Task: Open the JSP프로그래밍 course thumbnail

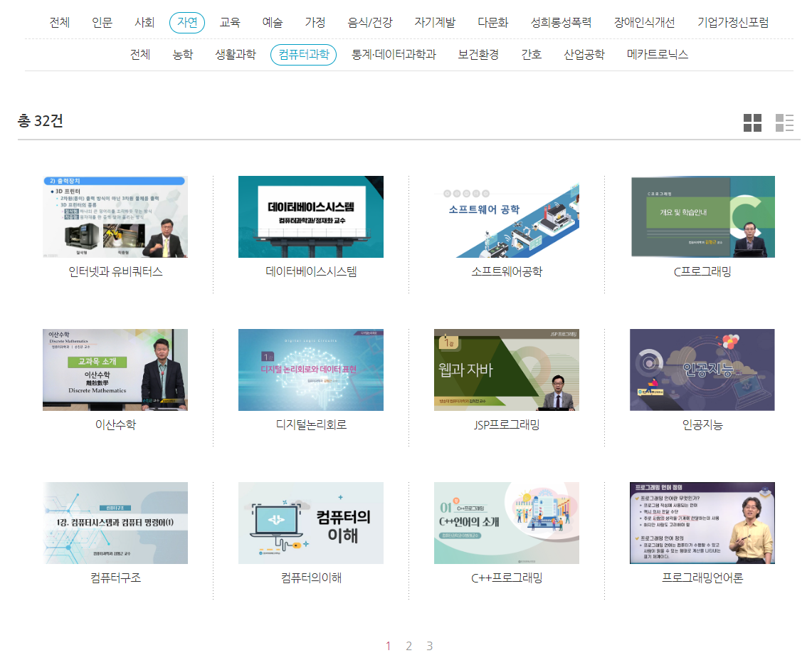Action: [x=507, y=370]
